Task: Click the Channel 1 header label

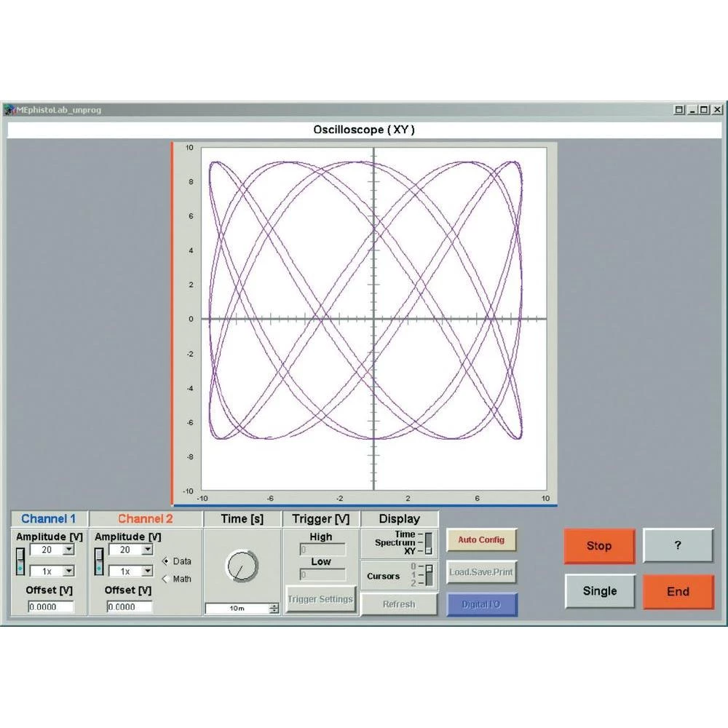Action: tap(49, 518)
